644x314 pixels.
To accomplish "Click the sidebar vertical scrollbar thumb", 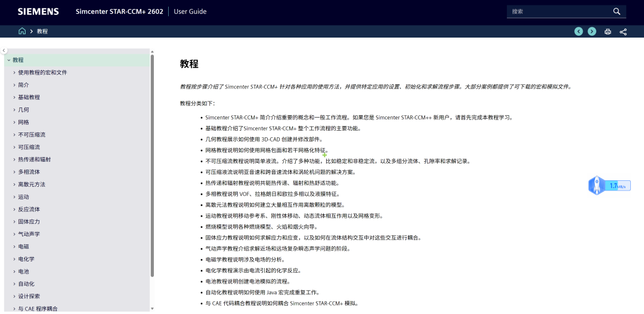I will [152, 165].
